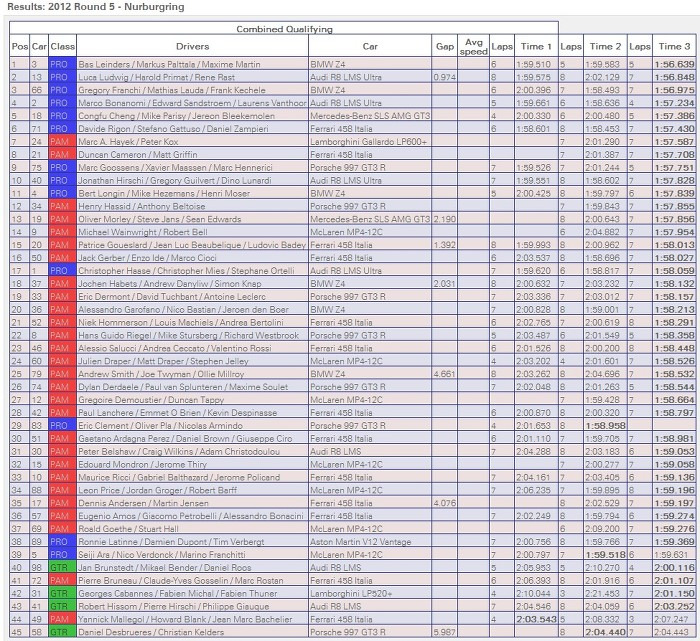The height and width of the screenshot is (641, 700).
Task: Select drivers 'Jack Gerber / Enzo Ide / Marco Cioci'
Action: 147,258
